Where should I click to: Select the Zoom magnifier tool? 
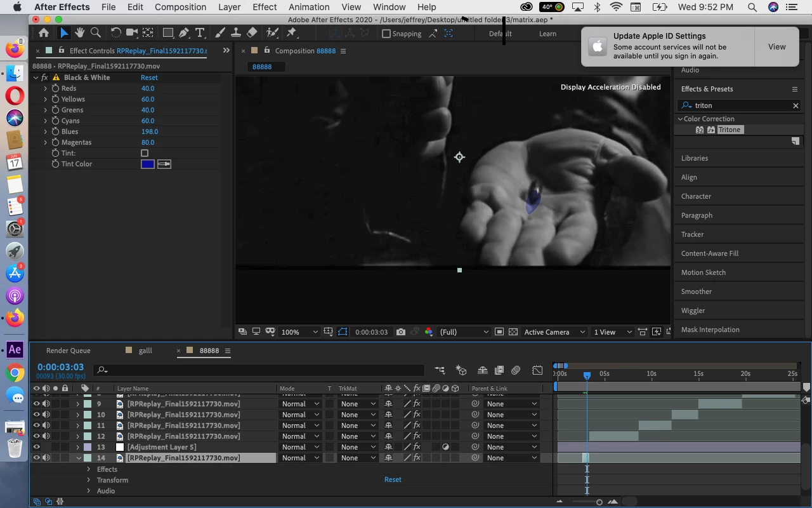coord(96,33)
